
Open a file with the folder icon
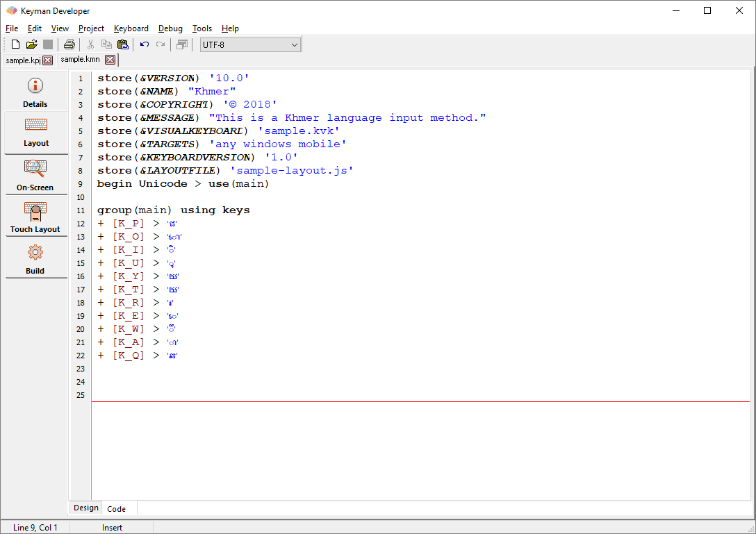point(32,45)
